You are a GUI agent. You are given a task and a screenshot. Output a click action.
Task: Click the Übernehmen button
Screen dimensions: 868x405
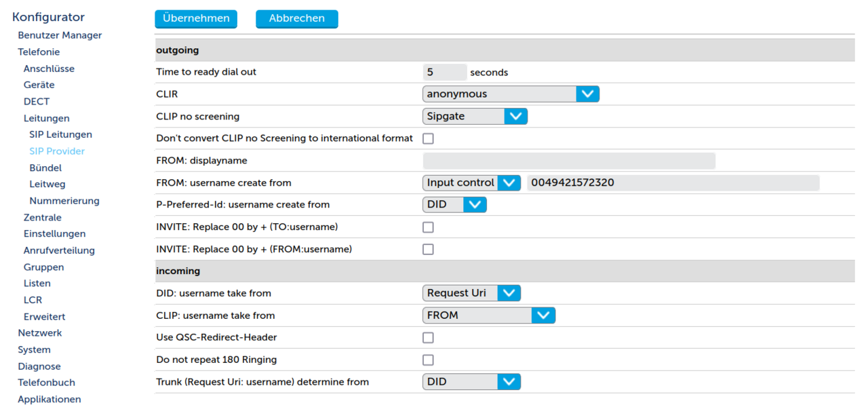point(196,19)
